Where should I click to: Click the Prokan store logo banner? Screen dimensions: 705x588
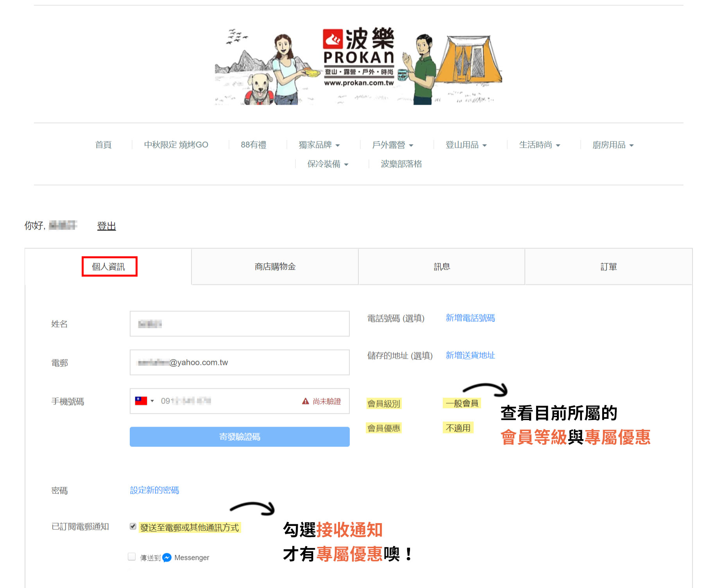[x=358, y=65]
